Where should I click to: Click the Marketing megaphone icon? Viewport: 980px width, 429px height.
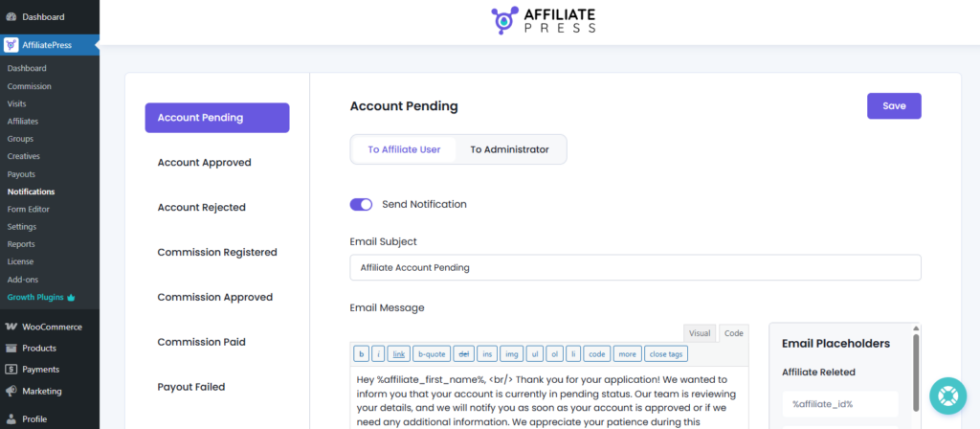point(11,391)
